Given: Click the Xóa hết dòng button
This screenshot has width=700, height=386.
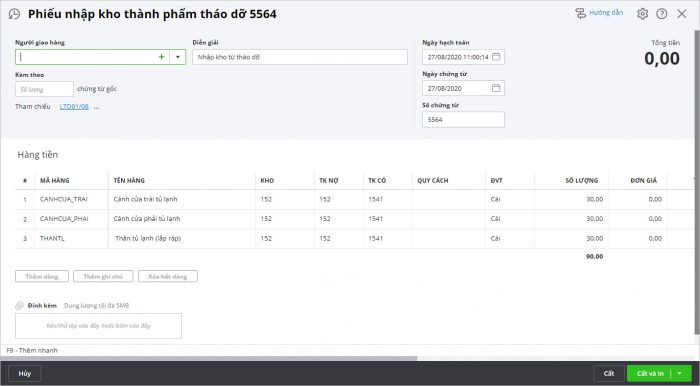Looking at the screenshot, I should [168, 277].
